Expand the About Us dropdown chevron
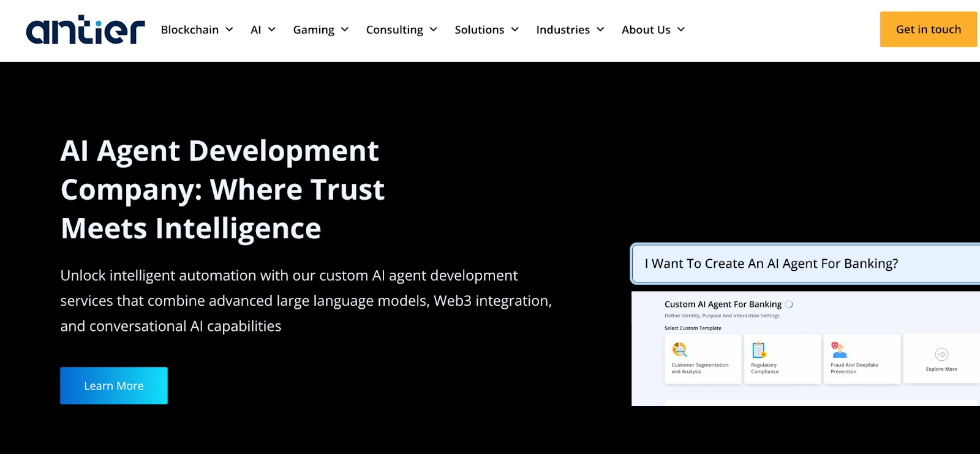 tap(681, 29)
